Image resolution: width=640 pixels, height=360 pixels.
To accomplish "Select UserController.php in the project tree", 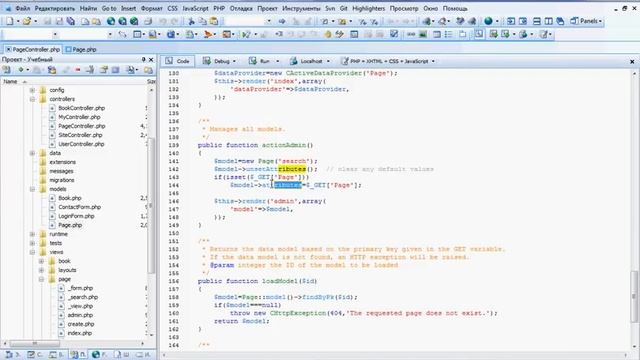I will tap(81, 144).
